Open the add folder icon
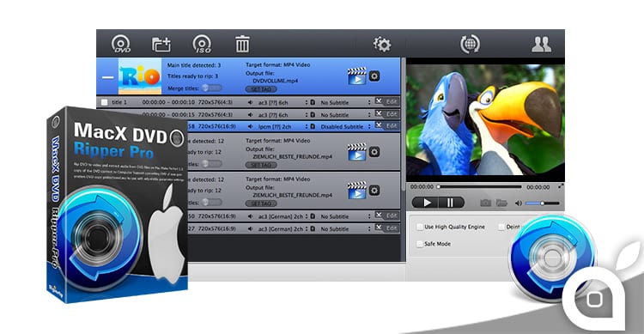 [x=161, y=44]
